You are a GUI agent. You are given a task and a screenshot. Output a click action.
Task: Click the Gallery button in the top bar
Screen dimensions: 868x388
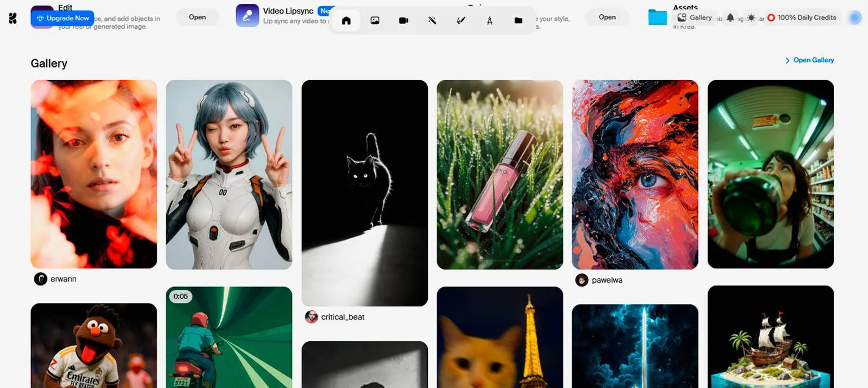click(694, 18)
